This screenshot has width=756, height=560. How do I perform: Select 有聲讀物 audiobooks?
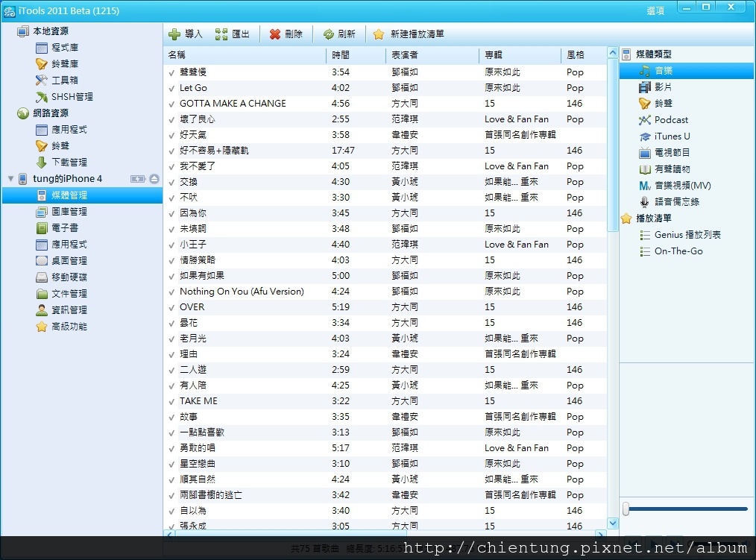pos(664,169)
